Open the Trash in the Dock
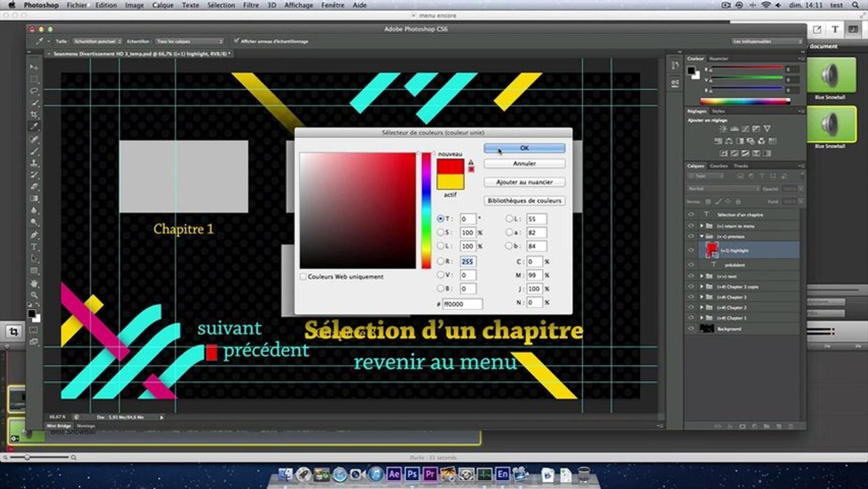Image resolution: width=868 pixels, height=489 pixels. [584, 473]
